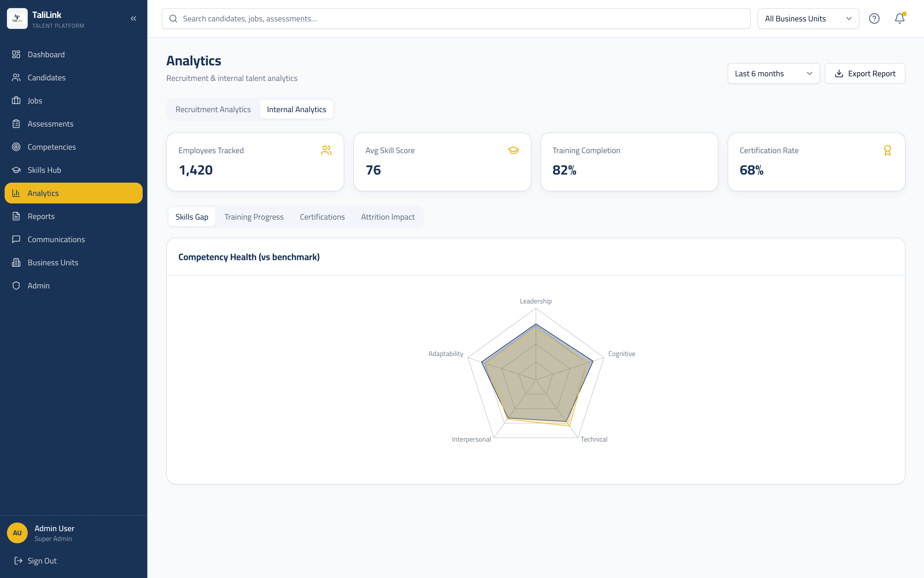Focus the search candidates input field
This screenshot has width=924, height=578.
coord(456,18)
